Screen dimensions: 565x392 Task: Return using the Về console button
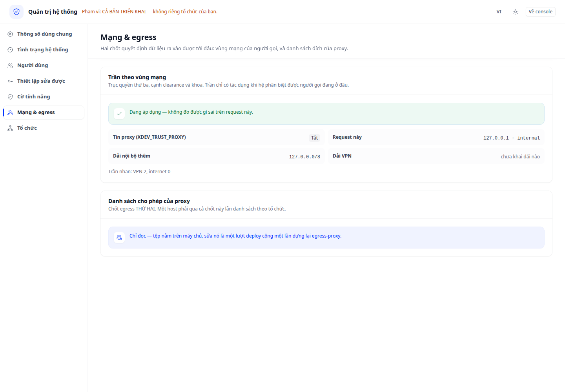tap(541, 12)
